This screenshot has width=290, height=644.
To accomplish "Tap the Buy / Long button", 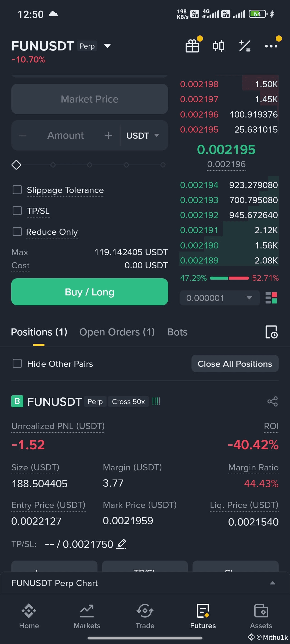I will [90, 292].
